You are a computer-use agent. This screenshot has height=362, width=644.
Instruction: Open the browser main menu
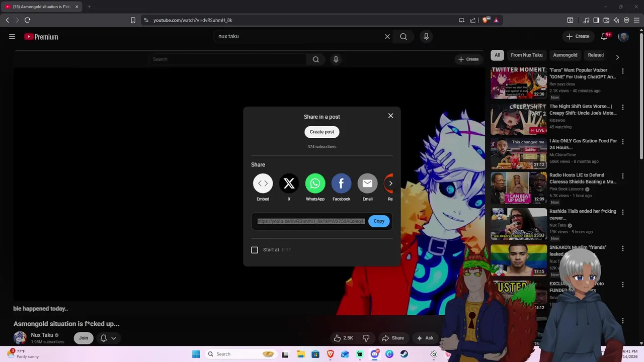(637, 20)
